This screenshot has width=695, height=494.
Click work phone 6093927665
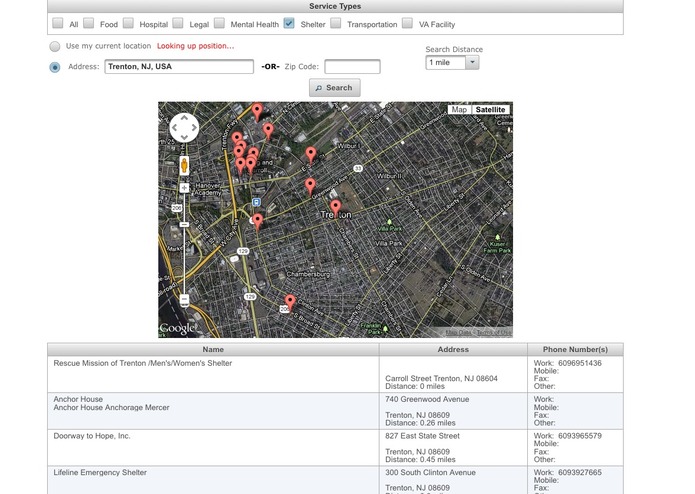(x=580, y=473)
